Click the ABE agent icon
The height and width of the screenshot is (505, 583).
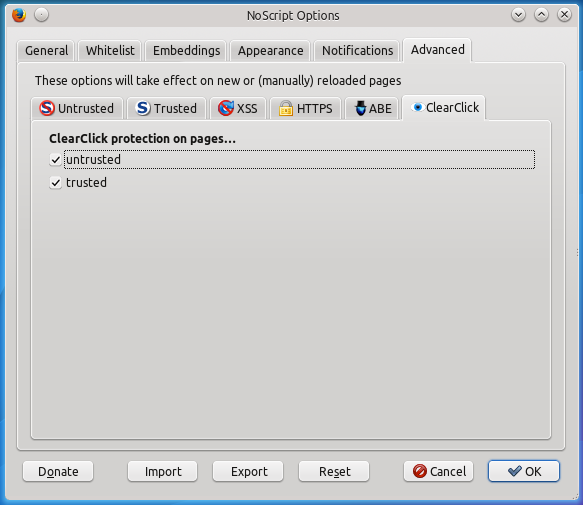360,108
